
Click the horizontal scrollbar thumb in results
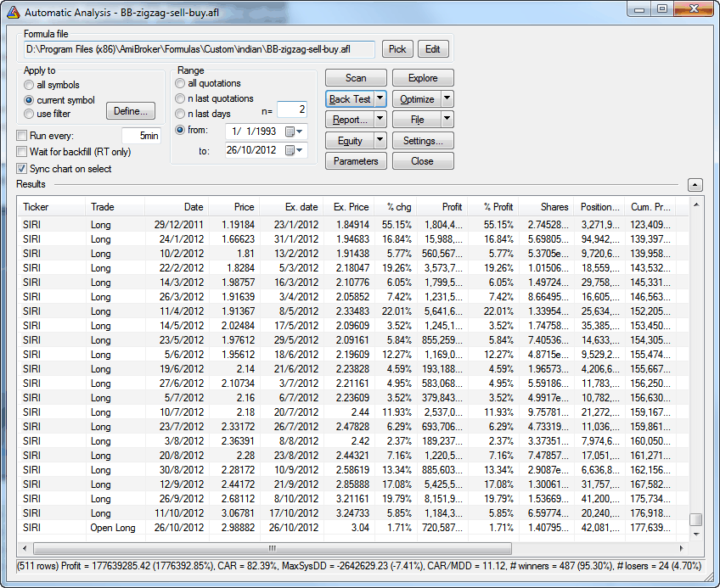(x=273, y=548)
